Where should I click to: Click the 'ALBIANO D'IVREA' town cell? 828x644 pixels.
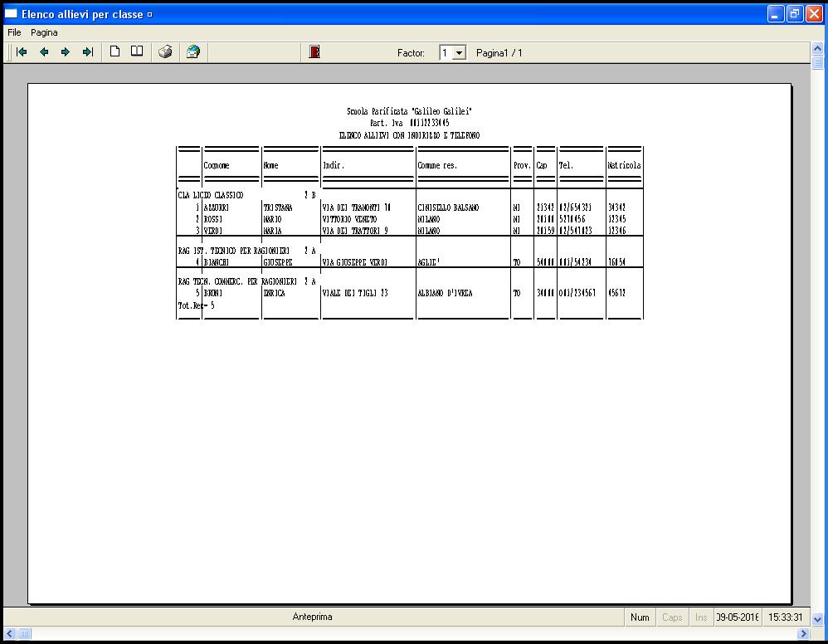click(x=446, y=293)
